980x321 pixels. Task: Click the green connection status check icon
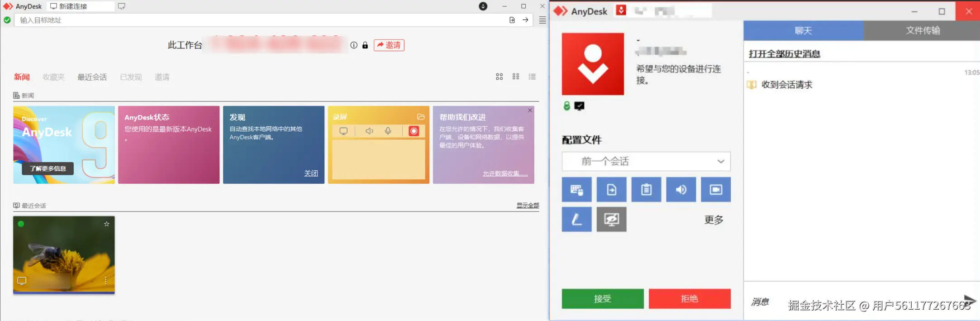click(7, 20)
